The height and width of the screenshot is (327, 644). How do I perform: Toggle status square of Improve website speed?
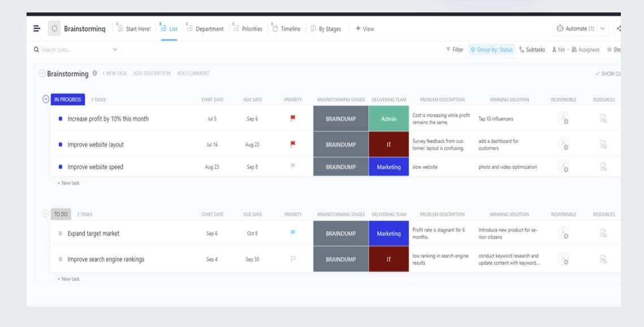(x=60, y=167)
